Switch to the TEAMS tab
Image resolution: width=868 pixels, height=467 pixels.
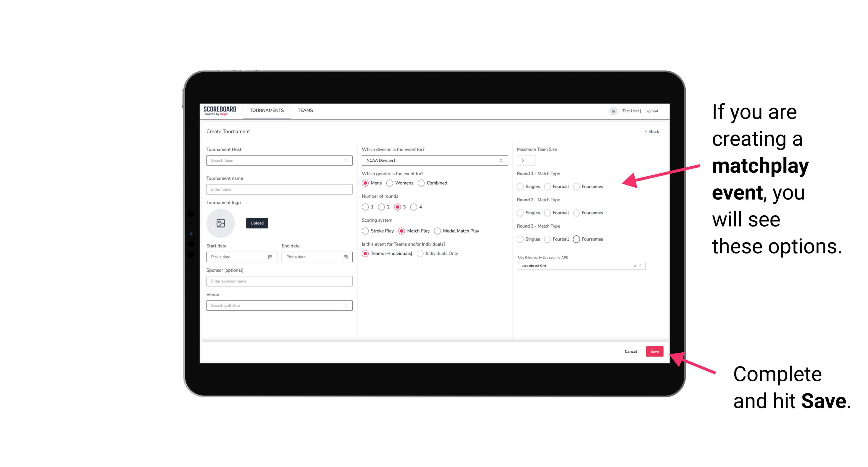coord(305,110)
